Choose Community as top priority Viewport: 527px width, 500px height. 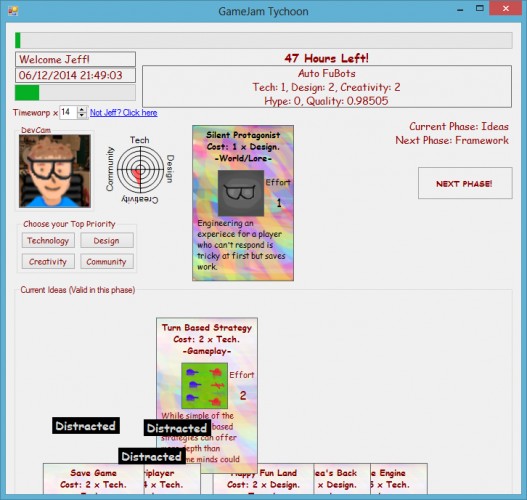pos(107,261)
